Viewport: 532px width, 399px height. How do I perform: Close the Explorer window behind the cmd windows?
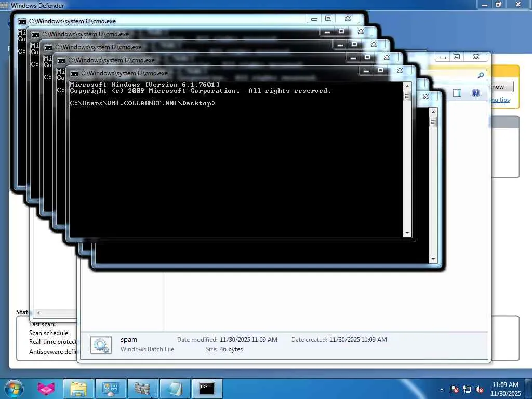(x=476, y=57)
